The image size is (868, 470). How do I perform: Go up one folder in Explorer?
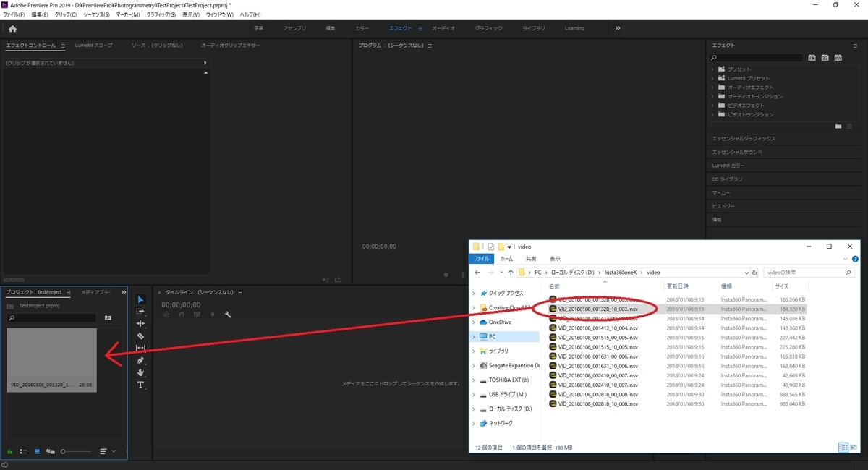pos(511,273)
